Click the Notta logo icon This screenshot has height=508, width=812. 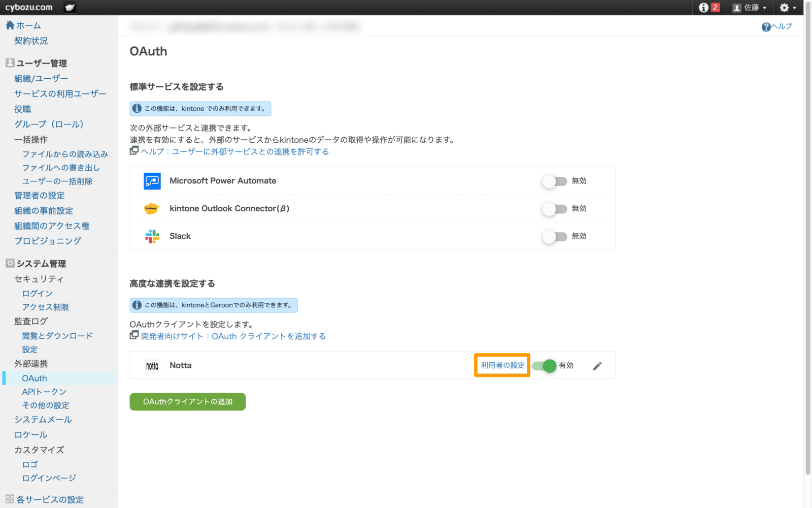coord(152,366)
